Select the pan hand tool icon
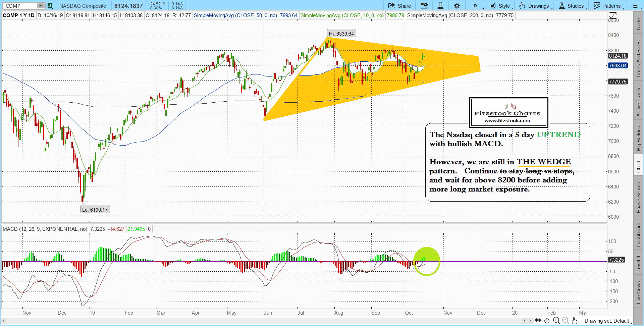This screenshot has height=326, width=644. (x=575, y=321)
